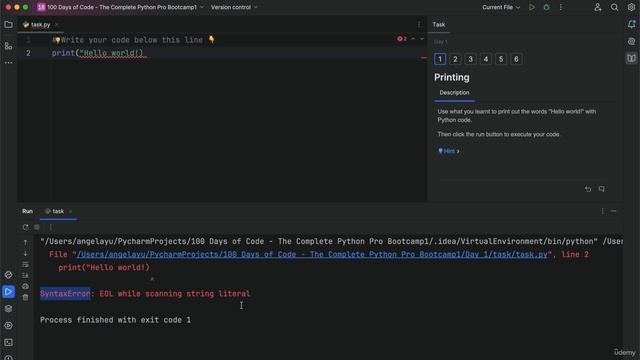Show more tool windows ellipsis in left sidebar
This screenshot has width=640, height=360.
point(8,62)
